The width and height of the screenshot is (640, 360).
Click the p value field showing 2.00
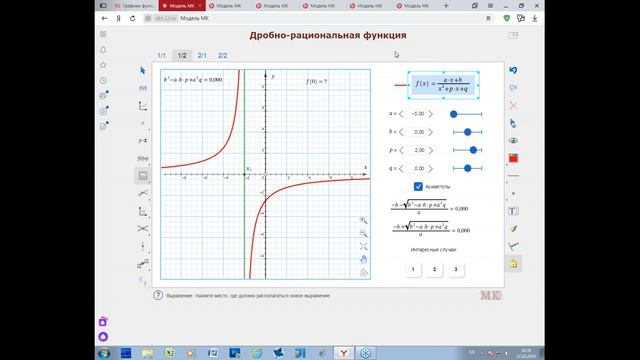(417, 150)
